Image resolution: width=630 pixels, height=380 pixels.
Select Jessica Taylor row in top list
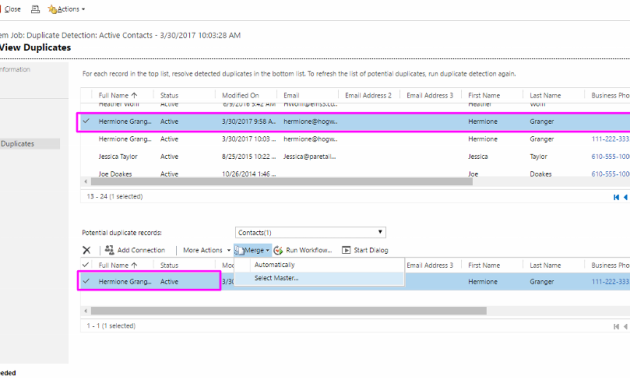355,156
